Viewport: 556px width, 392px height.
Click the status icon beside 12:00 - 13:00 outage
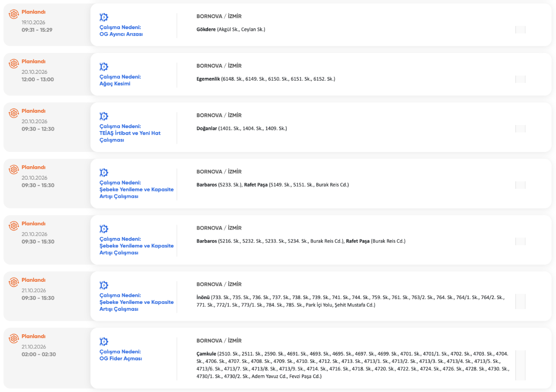point(14,64)
